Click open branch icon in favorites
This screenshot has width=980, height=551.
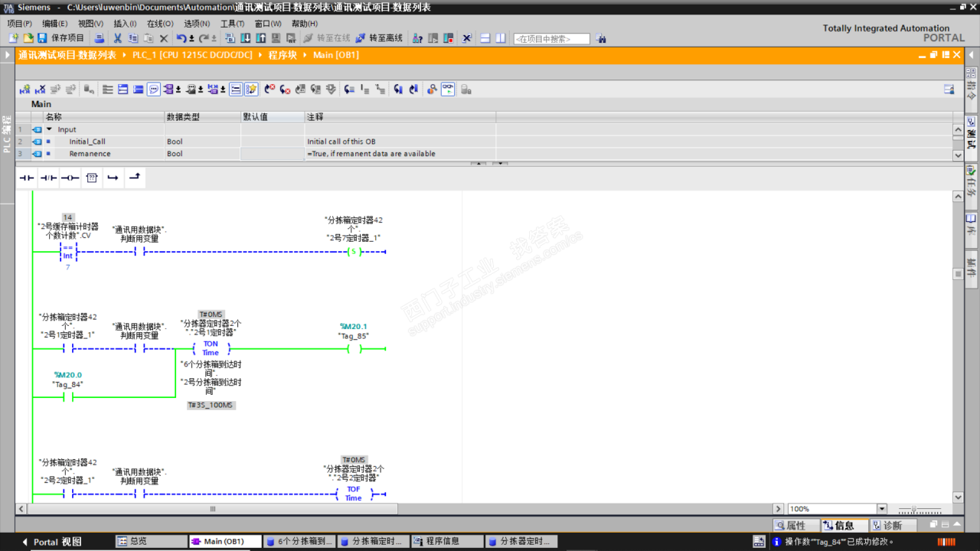113,178
